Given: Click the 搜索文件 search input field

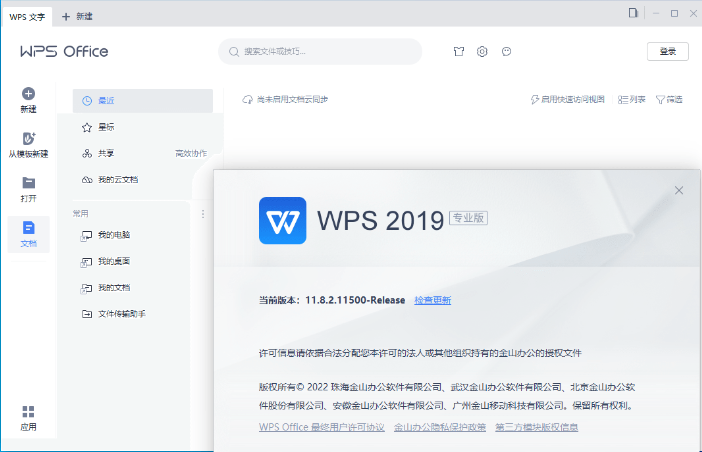Looking at the screenshot, I should click(x=320, y=51).
